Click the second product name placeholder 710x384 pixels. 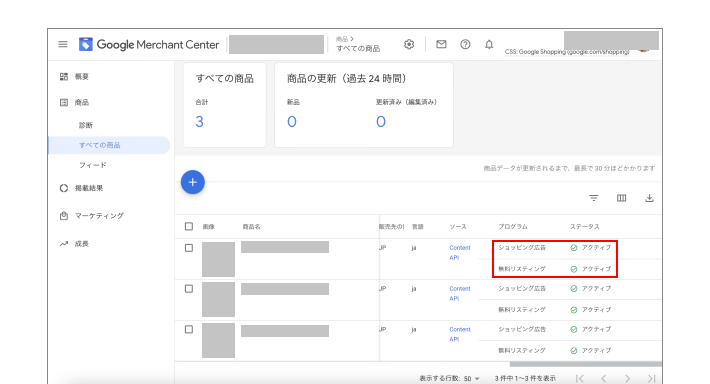(285, 289)
